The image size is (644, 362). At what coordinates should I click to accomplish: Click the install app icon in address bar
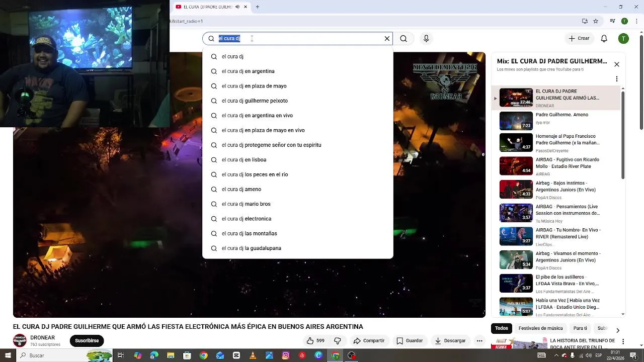(585, 21)
